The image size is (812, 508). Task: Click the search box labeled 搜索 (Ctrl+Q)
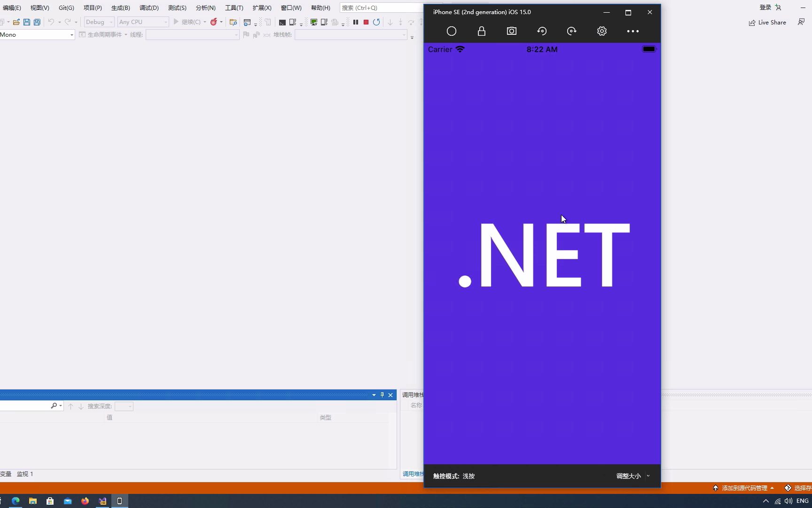[376, 8]
